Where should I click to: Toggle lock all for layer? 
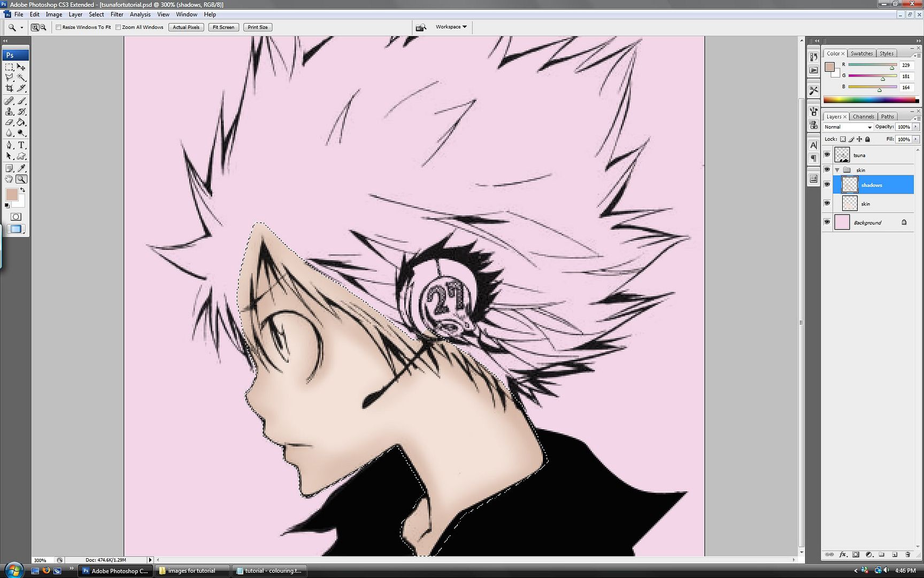[867, 139]
